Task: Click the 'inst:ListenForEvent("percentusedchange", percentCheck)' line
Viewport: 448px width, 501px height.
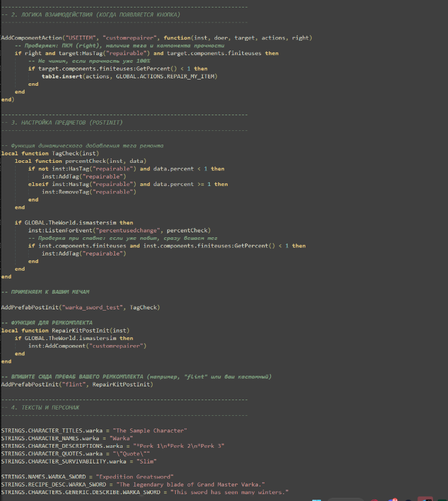Action: [120, 230]
